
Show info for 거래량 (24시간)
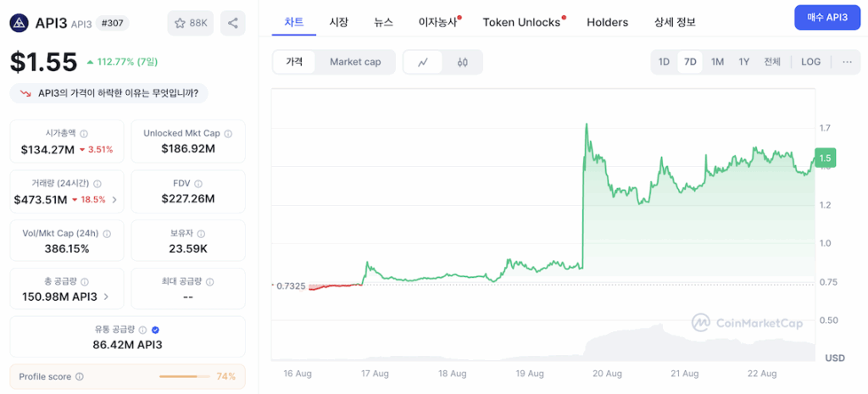(x=97, y=184)
